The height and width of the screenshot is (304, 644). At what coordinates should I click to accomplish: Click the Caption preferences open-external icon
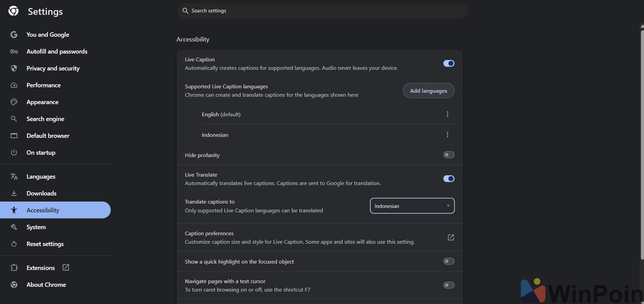[451, 238]
